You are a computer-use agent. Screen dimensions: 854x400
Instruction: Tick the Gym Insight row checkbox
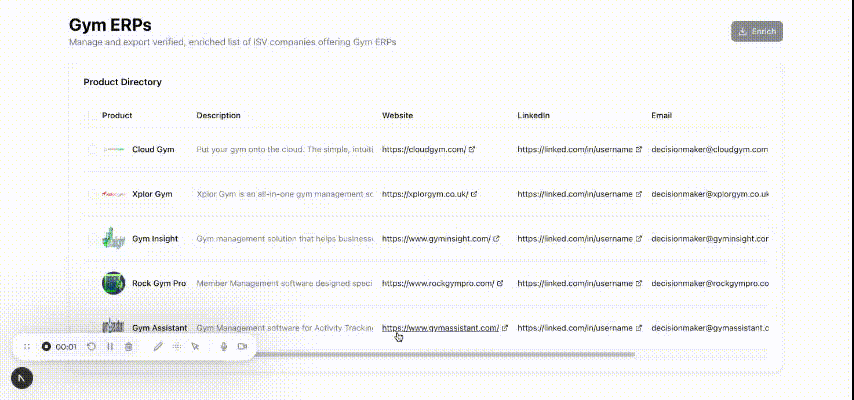click(x=92, y=239)
